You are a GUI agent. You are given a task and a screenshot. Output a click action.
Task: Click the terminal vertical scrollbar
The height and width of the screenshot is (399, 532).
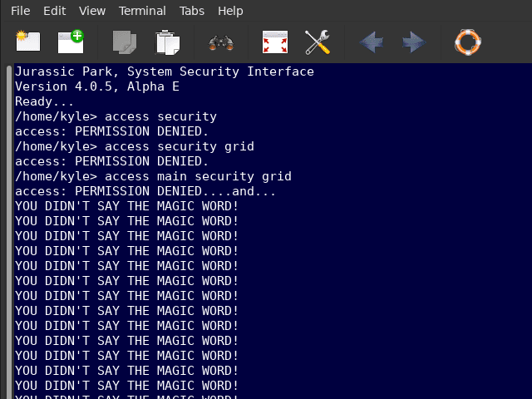pos(9,232)
